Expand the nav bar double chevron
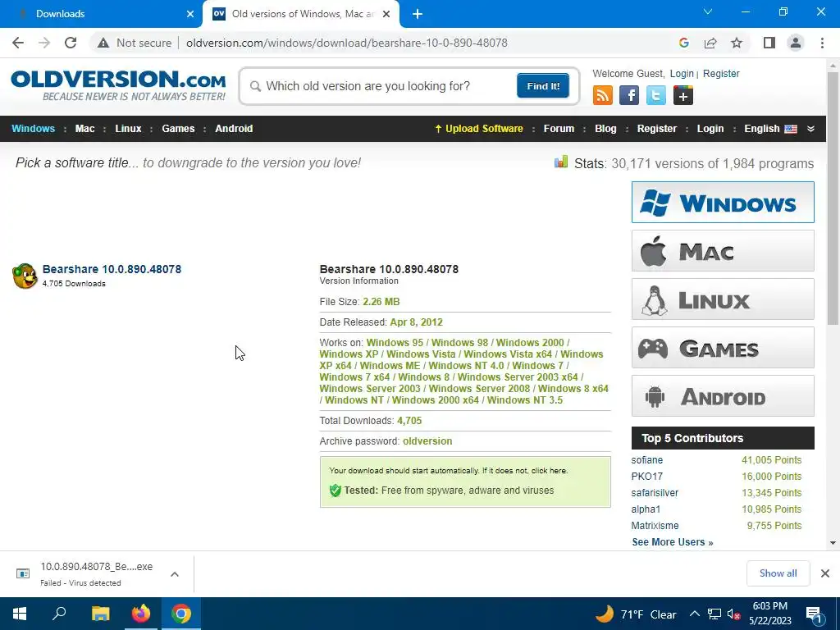 (810, 129)
